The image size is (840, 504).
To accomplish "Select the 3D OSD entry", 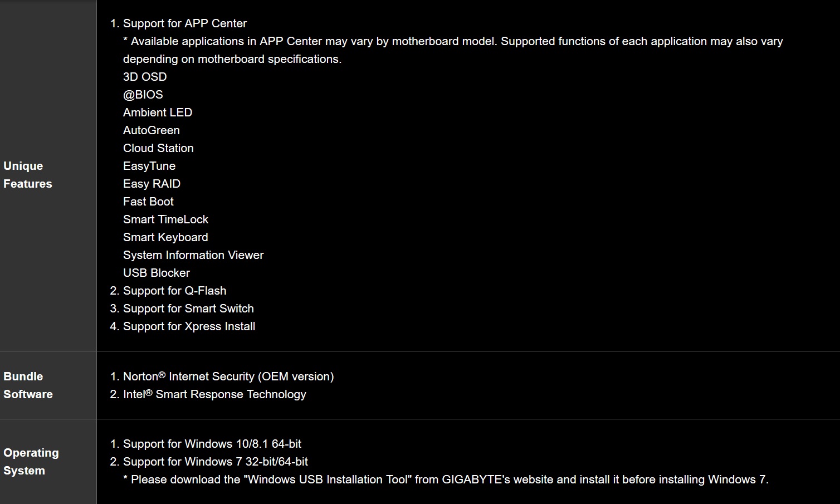I will pyautogui.click(x=145, y=77).
